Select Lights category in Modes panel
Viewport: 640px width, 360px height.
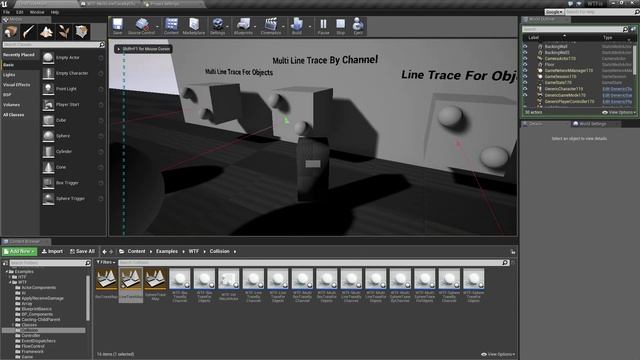coord(9,75)
